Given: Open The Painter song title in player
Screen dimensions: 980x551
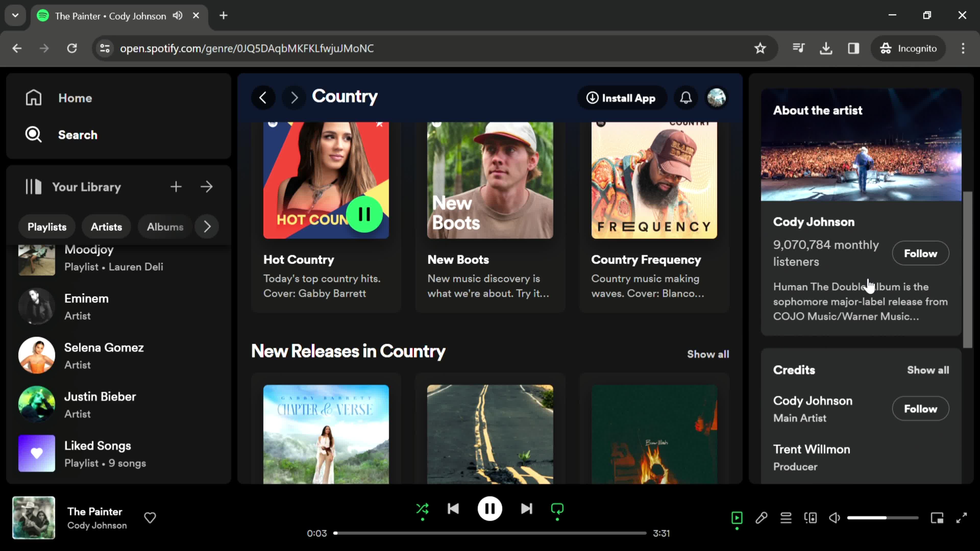Looking at the screenshot, I should 95,511.
